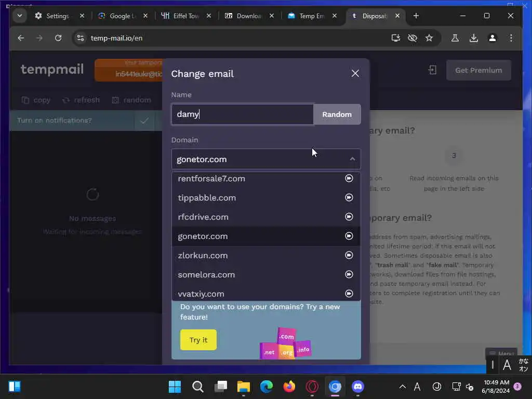This screenshot has width=532, height=399.
Task: Open browser downloads
Action: (474, 38)
